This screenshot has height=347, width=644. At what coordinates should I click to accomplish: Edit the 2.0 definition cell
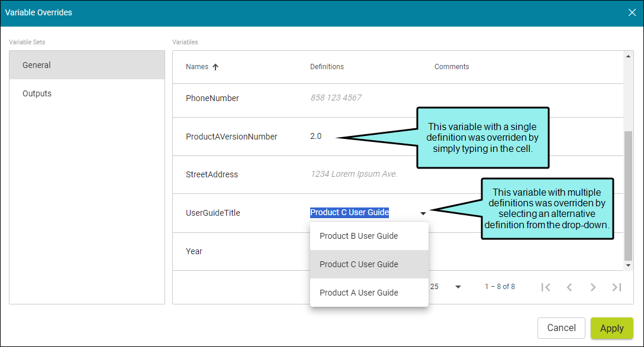(x=316, y=136)
